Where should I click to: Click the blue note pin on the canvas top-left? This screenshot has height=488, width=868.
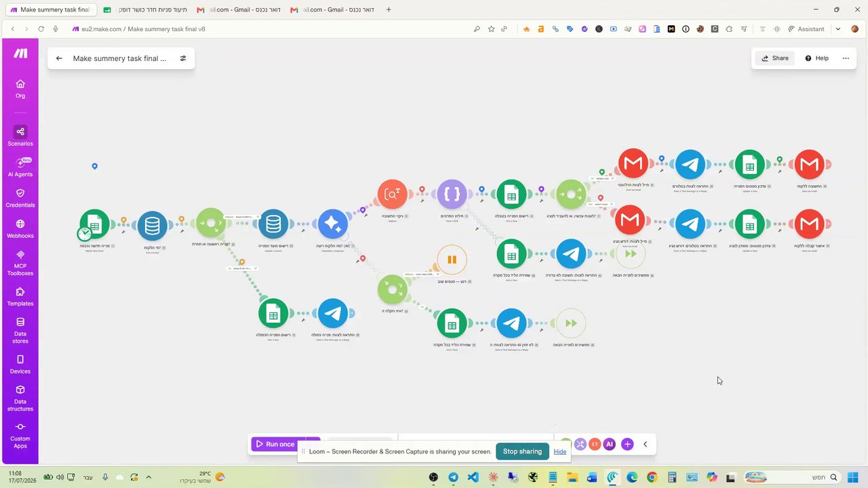95,166
